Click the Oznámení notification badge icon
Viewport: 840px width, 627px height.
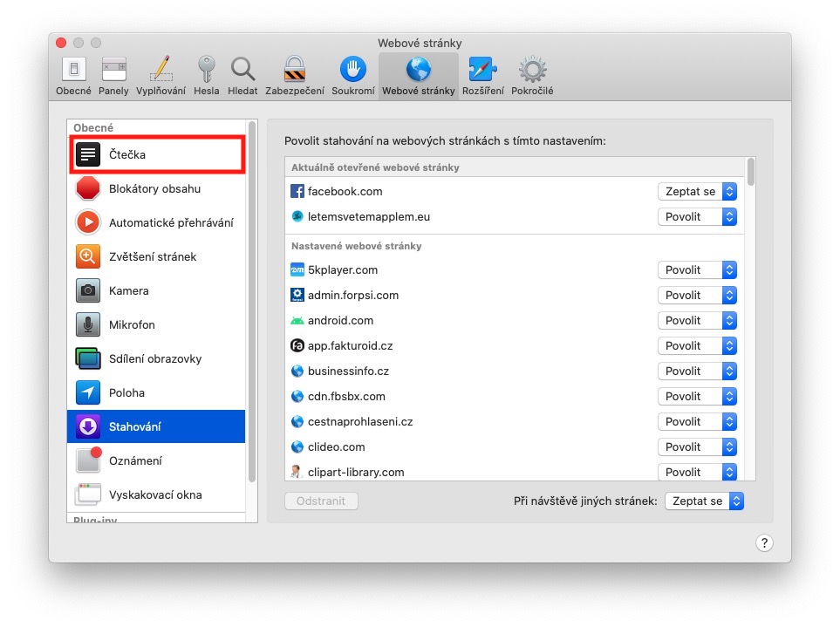point(88,460)
